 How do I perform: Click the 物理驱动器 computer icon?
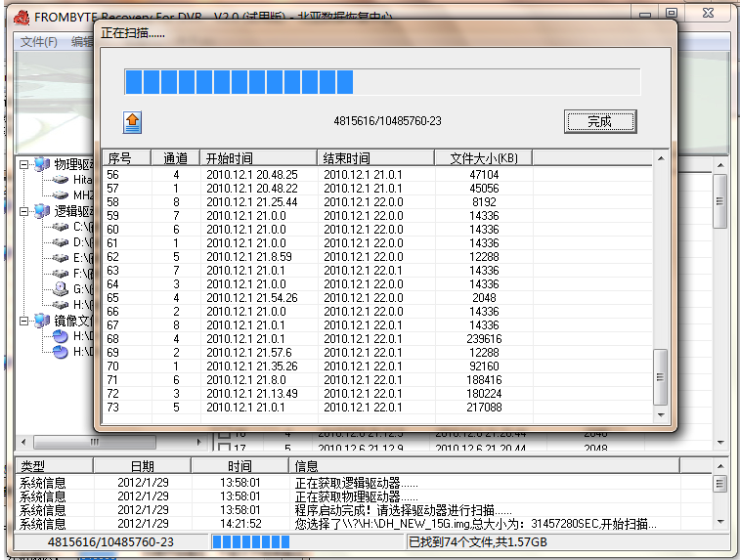(42, 164)
